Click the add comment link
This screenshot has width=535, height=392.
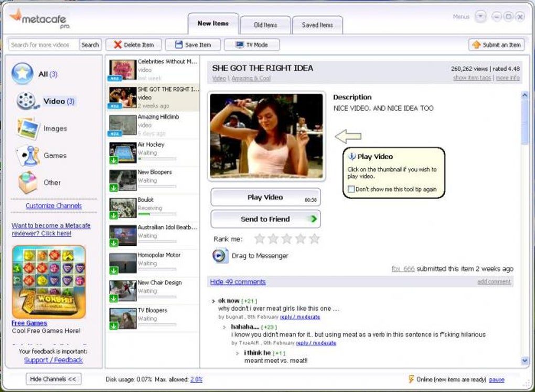[x=494, y=281]
